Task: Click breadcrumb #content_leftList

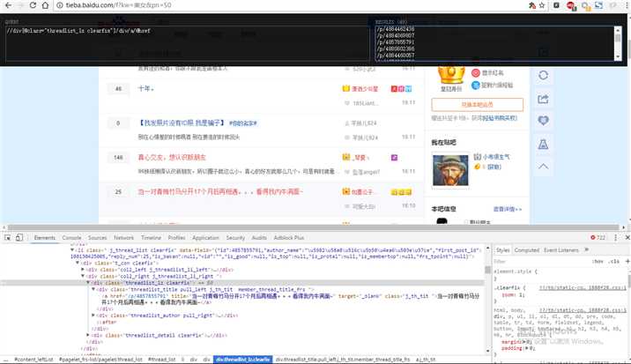Action: point(33,360)
